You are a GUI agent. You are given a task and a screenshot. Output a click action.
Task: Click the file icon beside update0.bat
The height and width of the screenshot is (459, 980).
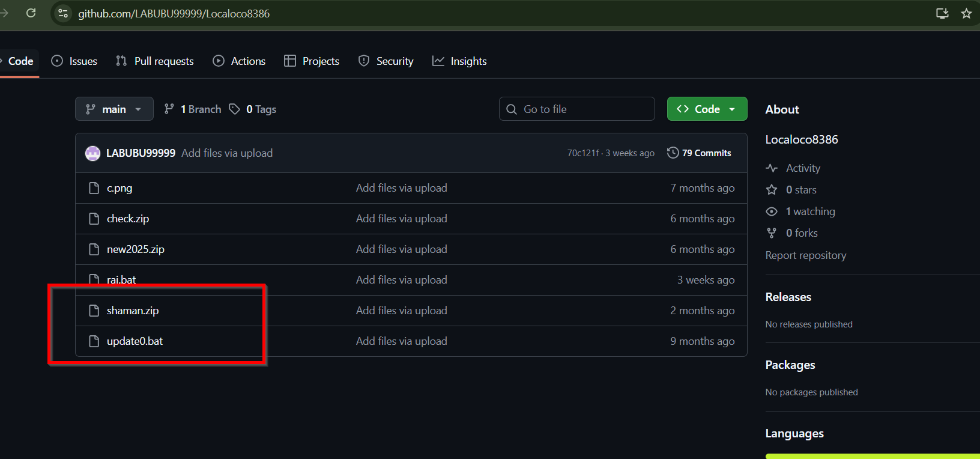tap(94, 341)
